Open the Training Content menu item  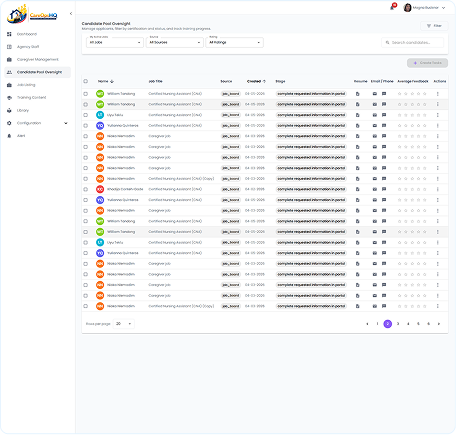pos(37,97)
